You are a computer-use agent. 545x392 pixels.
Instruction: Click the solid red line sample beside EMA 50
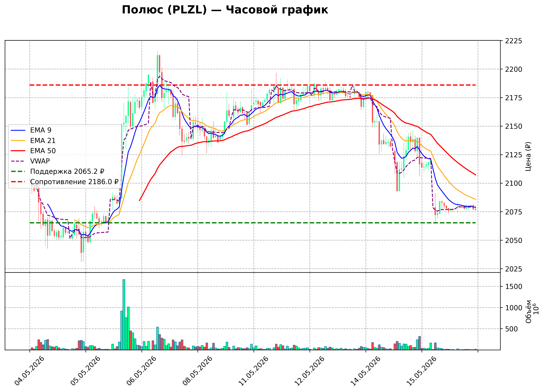pyautogui.click(x=18, y=151)
